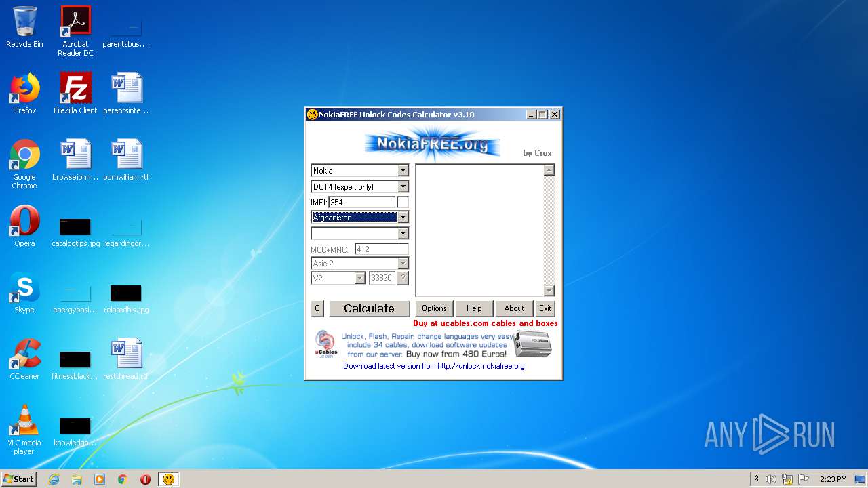Show hidden tray icons arrow
Image resolution: width=868 pixels, height=488 pixels.
[756, 479]
